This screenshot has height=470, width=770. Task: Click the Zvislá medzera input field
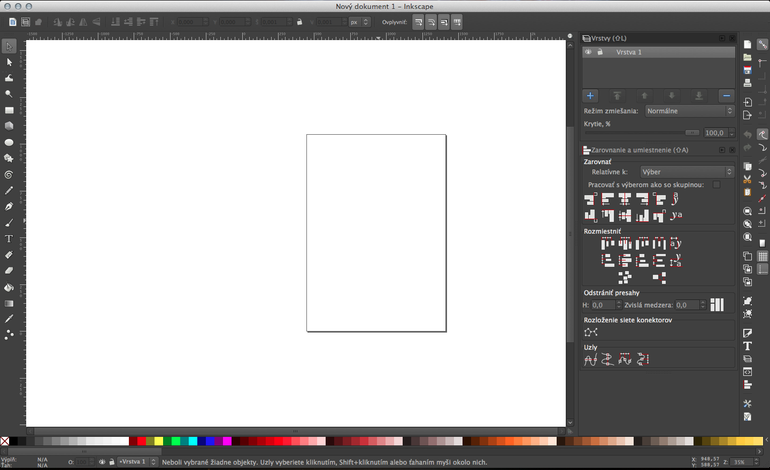point(688,305)
